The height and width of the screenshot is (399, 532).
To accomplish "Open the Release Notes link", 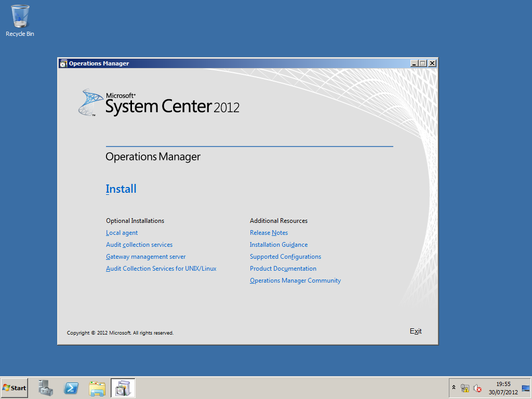I will pyautogui.click(x=269, y=233).
